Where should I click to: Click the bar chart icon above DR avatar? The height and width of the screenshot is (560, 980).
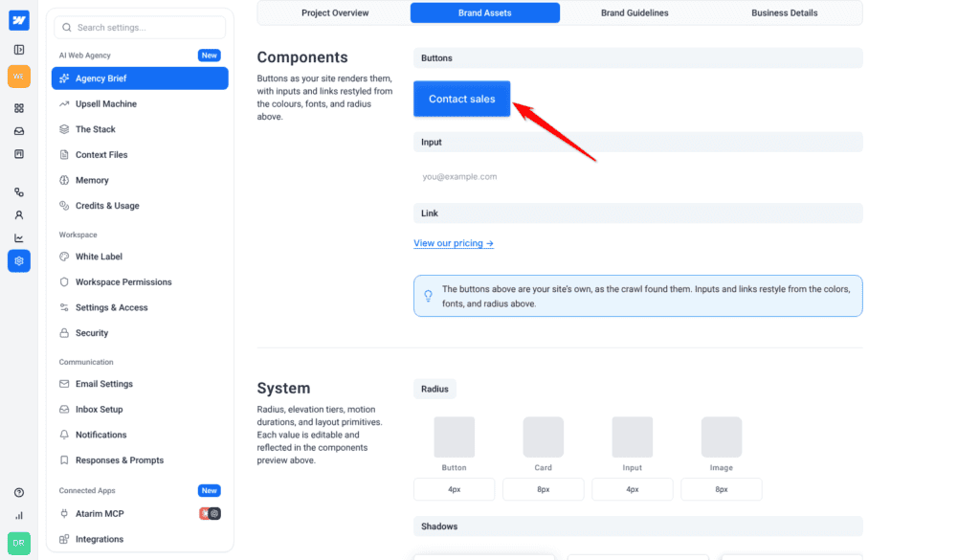point(19,516)
